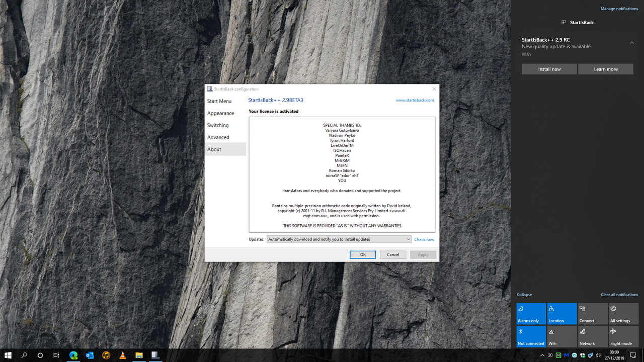Install the StartIsBack++ update now
644x362 pixels.
(x=549, y=69)
